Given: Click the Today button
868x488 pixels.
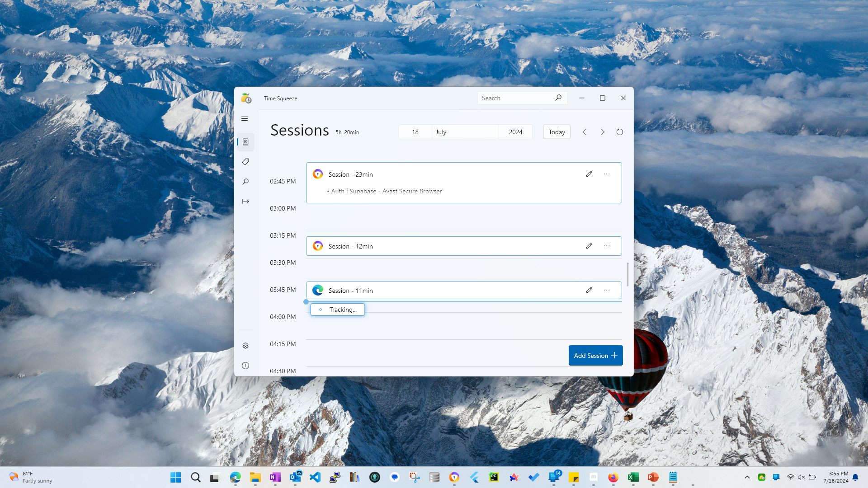Looking at the screenshot, I should click(557, 132).
